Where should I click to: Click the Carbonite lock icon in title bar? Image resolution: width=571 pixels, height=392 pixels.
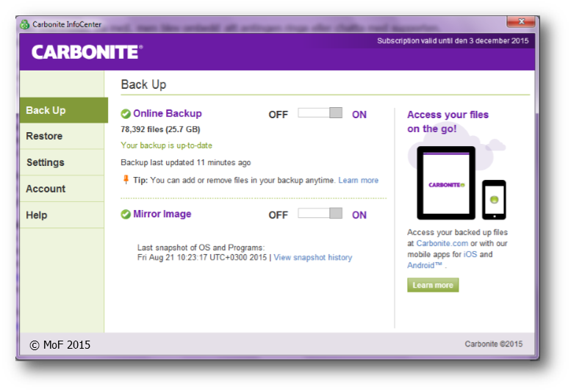tap(25, 23)
